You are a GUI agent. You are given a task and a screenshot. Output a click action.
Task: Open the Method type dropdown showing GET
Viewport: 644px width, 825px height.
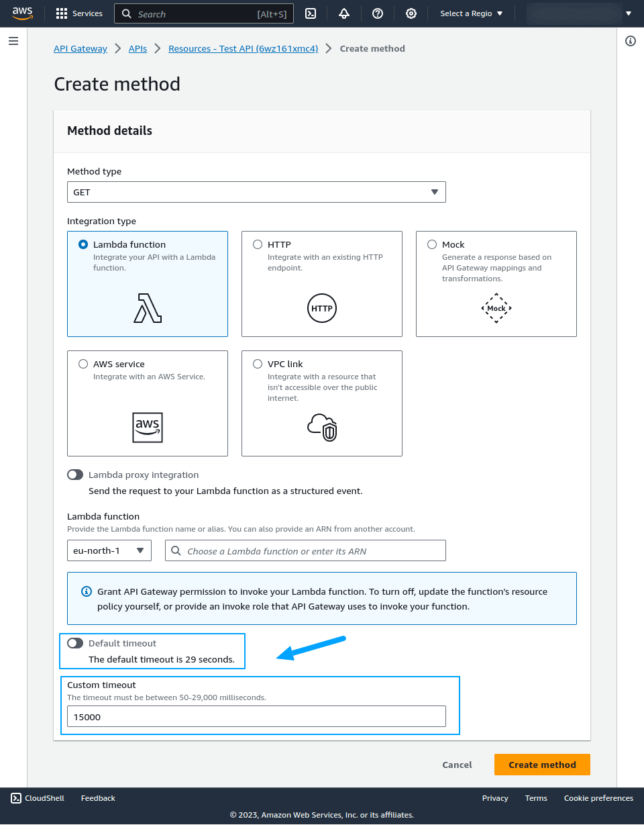pyautogui.click(x=256, y=192)
